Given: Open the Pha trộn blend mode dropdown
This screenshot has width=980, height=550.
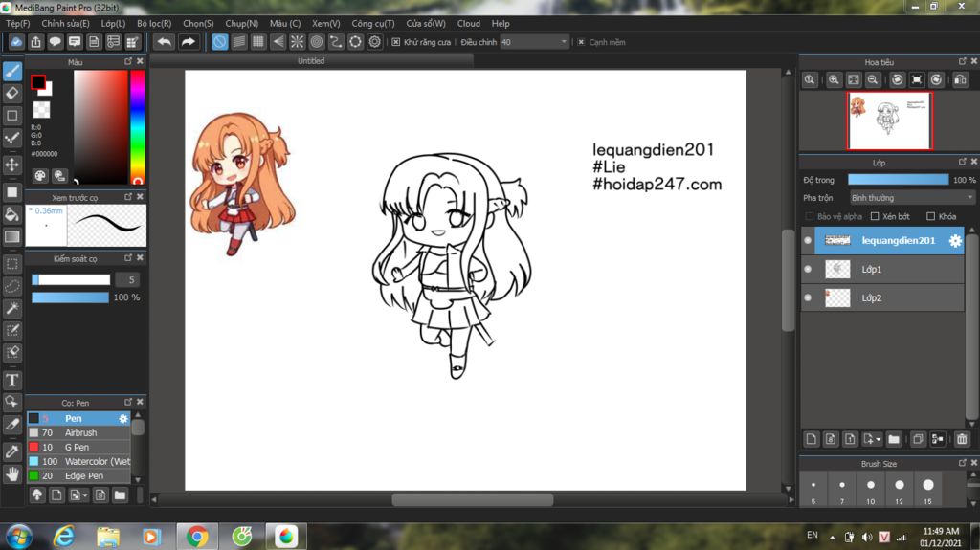Looking at the screenshot, I should (x=912, y=197).
